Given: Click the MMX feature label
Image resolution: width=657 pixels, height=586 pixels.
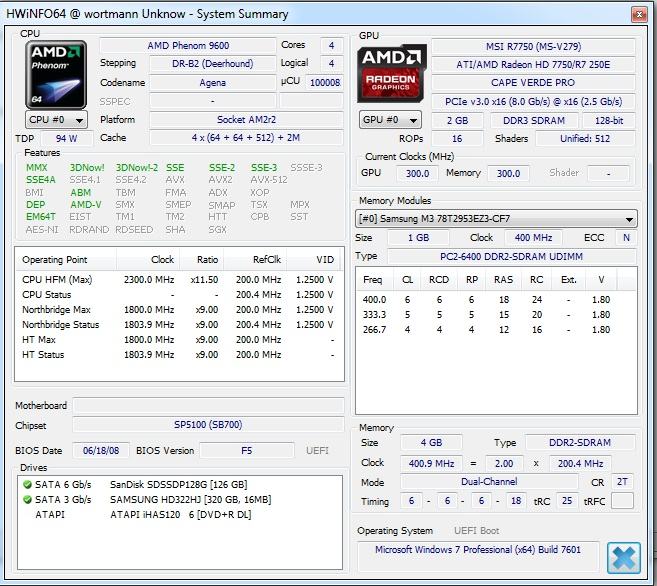Looking at the screenshot, I should pyautogui.click(x=37, y=168).
